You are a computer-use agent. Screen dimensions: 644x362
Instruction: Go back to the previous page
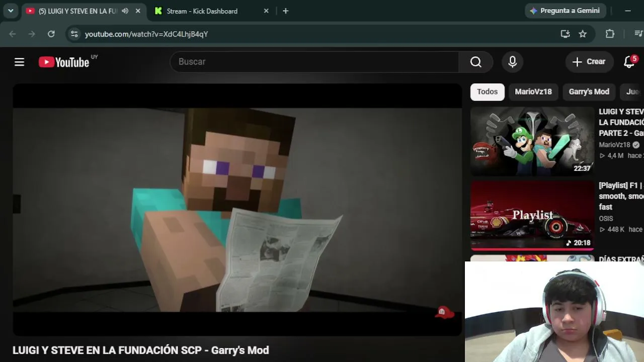(13, 34)
